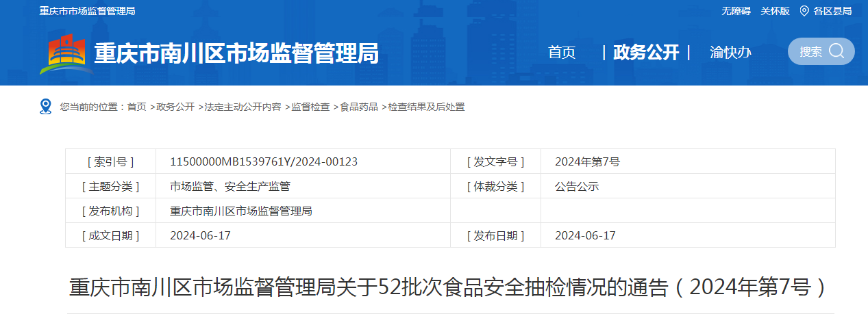
Task: Click the 重庆市南川区市场监督管理局 site title
Action: [236, 53]
